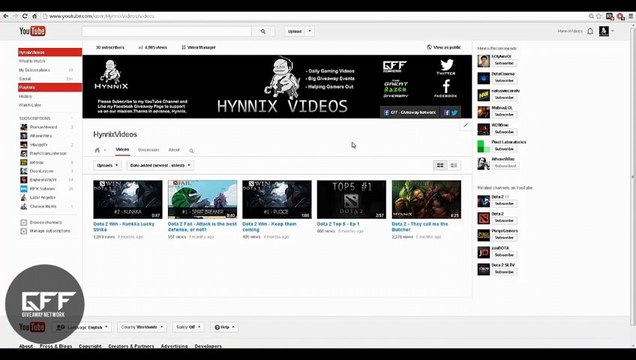Viewport: 636px width, 360px height.
Task: Click the red Dota 2 logo avatar in related channels
Action: click(483, 218)
